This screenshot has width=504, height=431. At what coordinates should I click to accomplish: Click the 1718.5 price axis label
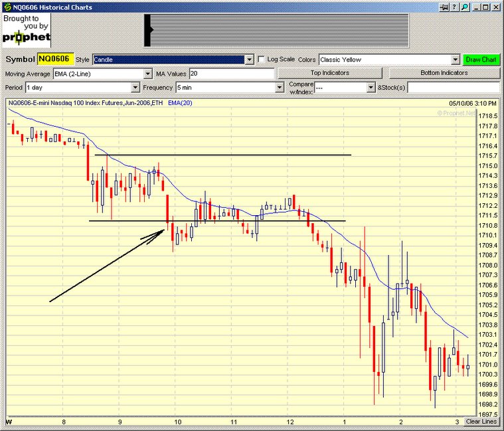488,116
